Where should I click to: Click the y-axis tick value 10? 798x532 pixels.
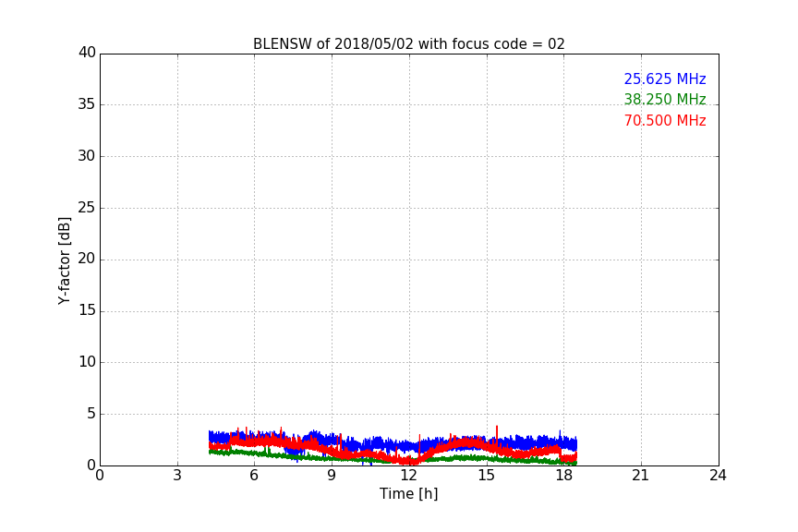click(x=87, y=362)
